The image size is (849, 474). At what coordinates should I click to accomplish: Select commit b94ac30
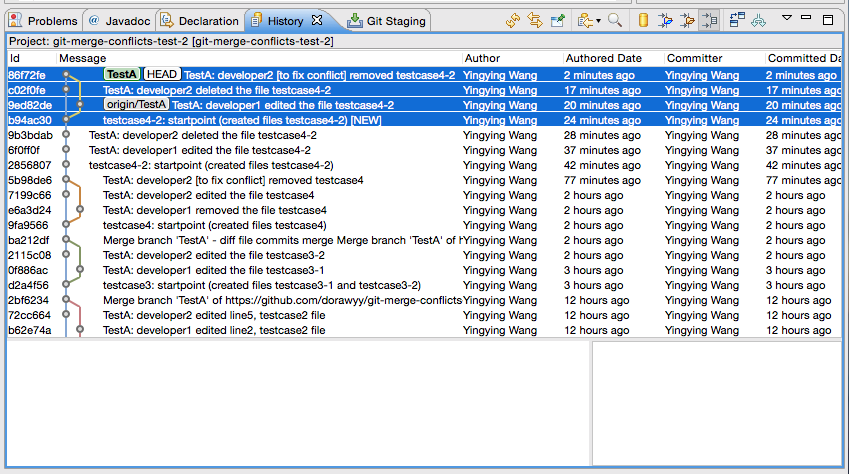point(424,120)
